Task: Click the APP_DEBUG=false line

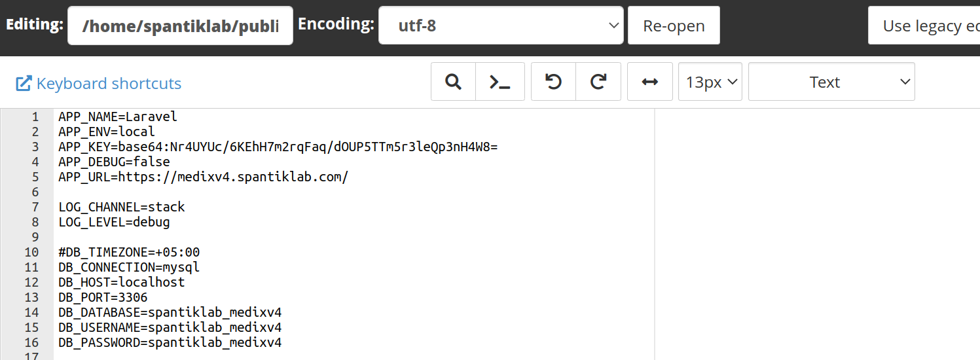Action: pos(114,162)
